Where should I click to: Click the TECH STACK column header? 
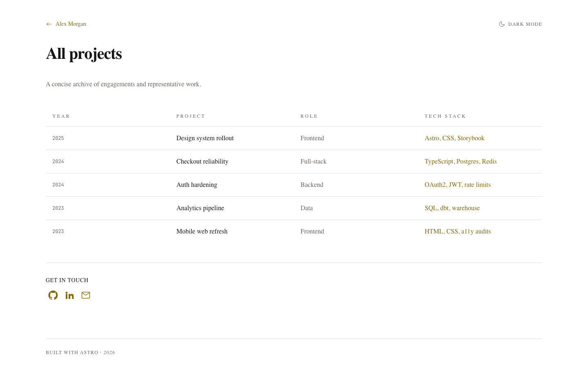(445, 116)
